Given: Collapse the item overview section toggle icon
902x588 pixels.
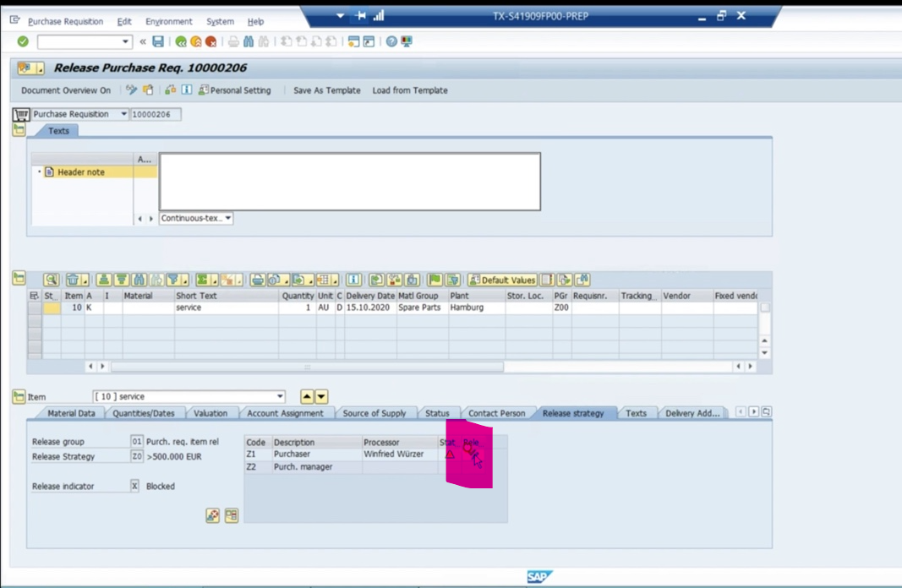Looking at the screenshot, I should pos(19,279).
